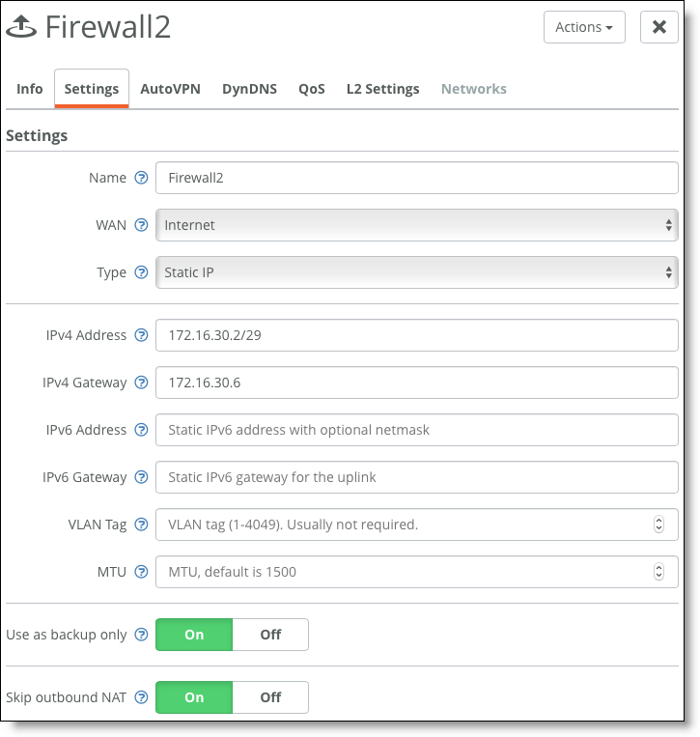Click into the IPv6 Address input field
The height and width of the screenshot is (737, 700).
click(417, 430)
